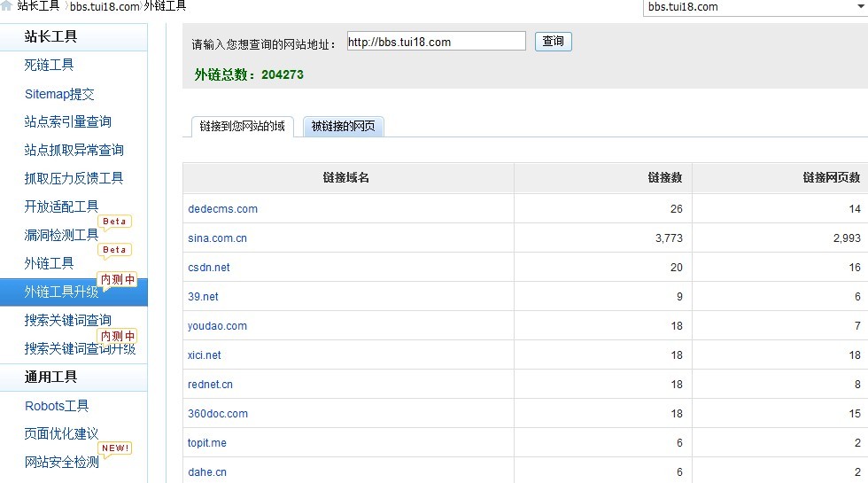
Task: Sort by the 链接数 column header
Action: [664, 178]
